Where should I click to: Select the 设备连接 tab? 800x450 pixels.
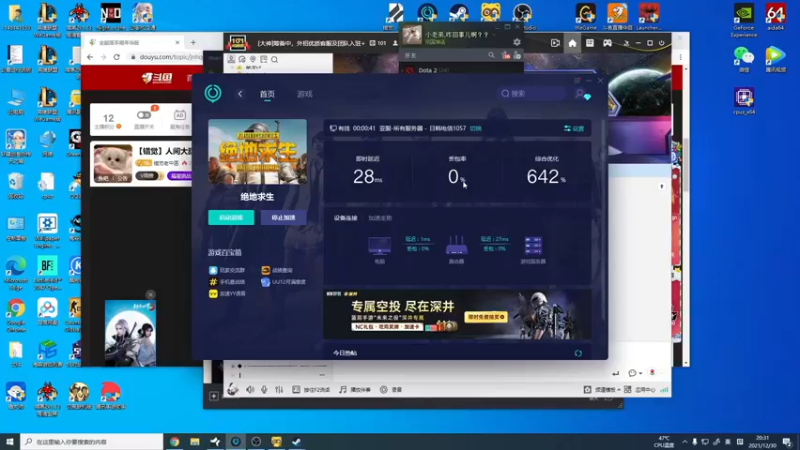[345, 218]
